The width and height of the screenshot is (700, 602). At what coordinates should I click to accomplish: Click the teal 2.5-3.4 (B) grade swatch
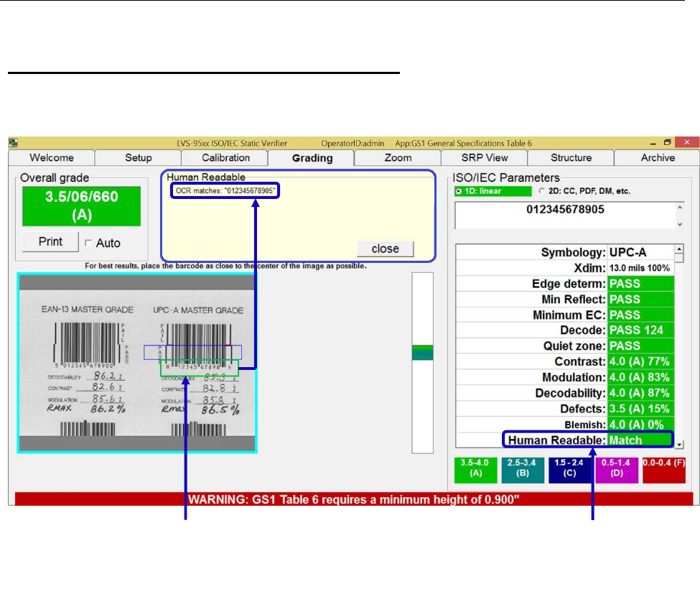tap(523, 471)
